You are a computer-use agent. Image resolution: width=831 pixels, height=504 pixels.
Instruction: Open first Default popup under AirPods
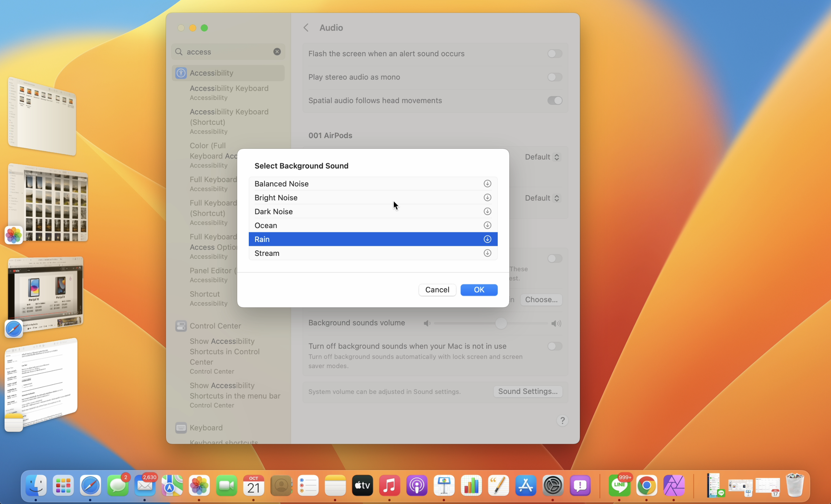[x=542, y=157]
